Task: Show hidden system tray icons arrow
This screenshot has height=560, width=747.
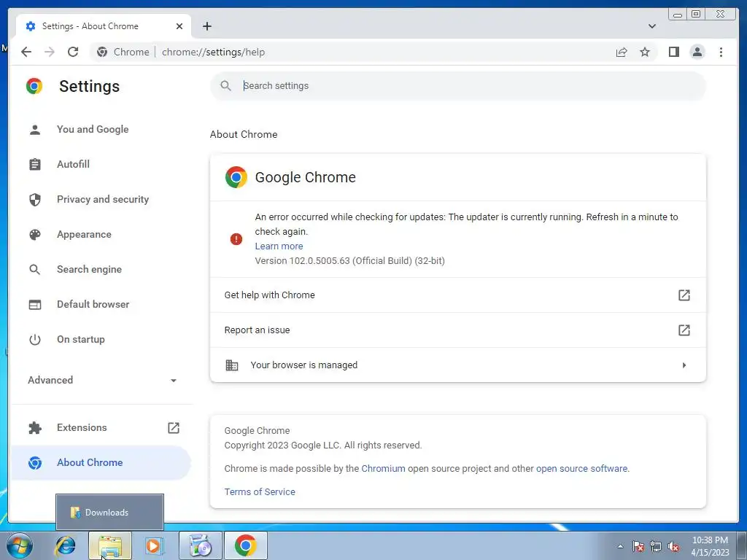Action: [620, 546]
